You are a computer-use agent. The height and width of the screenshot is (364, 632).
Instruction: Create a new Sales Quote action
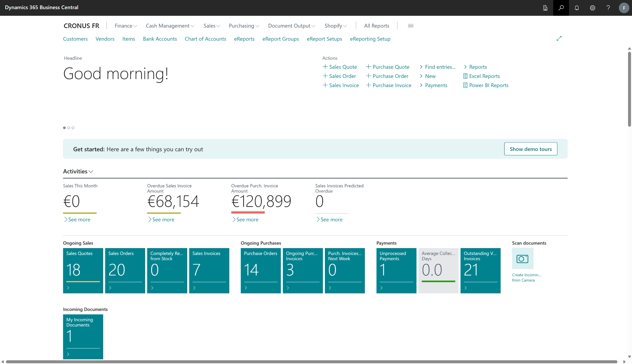coord(339,67)
